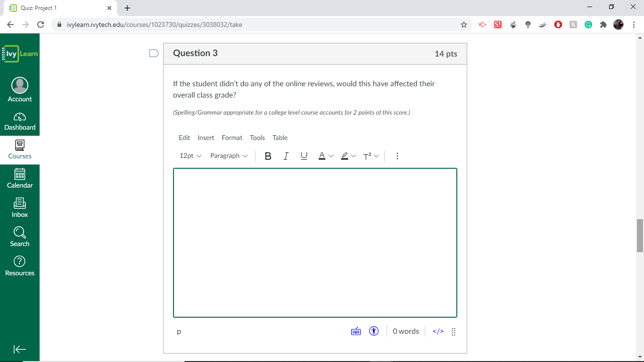Collapse the course navigation sidebar
This screenshot has width=644, height=362.
20,349
